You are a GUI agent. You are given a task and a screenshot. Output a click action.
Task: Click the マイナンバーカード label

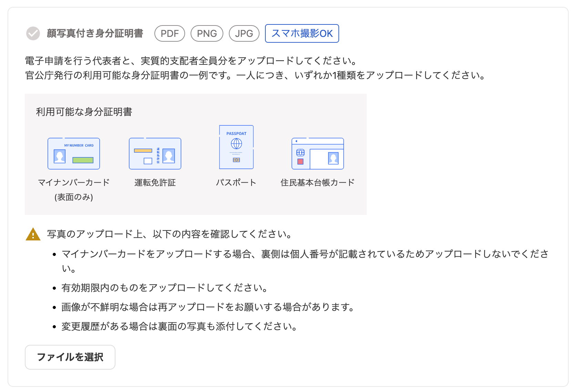(x=74, y=183)
